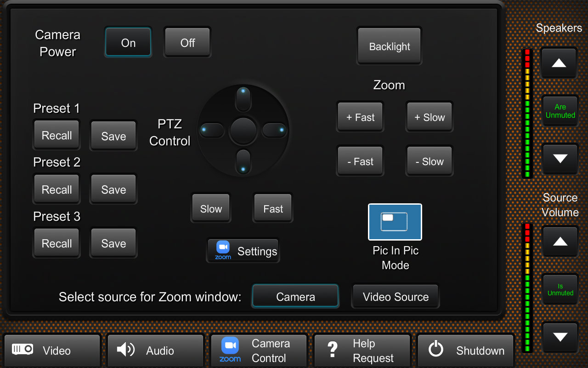Switch to Camera Control tab
This screenshot has height=368, width=588.
259,351
